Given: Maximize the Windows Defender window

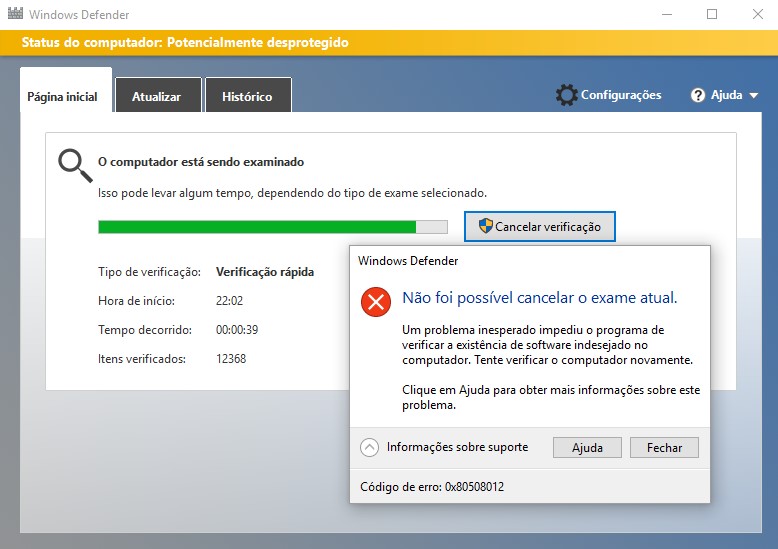Looking at the screenshot, I should pyautogui.click(x=712, y=14).
